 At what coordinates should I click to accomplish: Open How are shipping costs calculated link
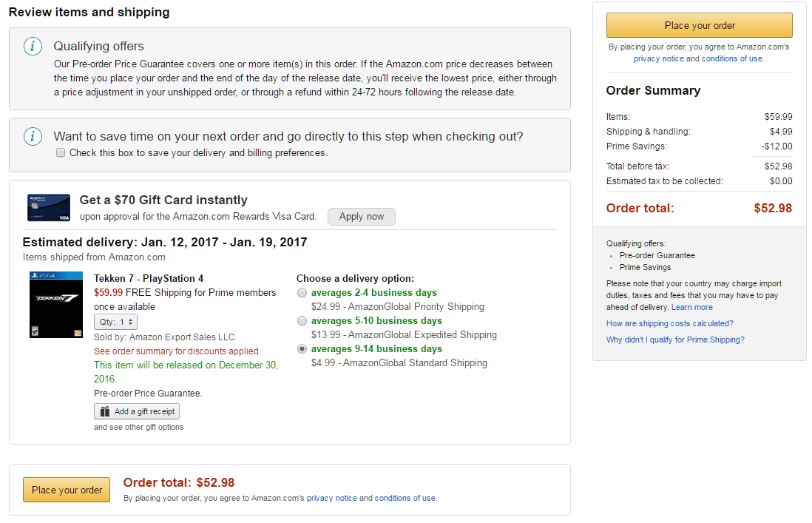click(x=669, y=324)
